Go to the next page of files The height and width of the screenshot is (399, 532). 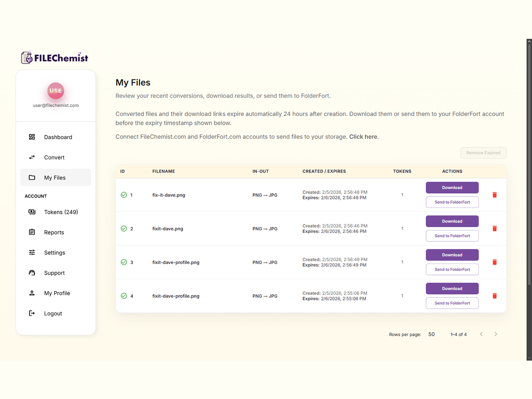click(496, 334)
